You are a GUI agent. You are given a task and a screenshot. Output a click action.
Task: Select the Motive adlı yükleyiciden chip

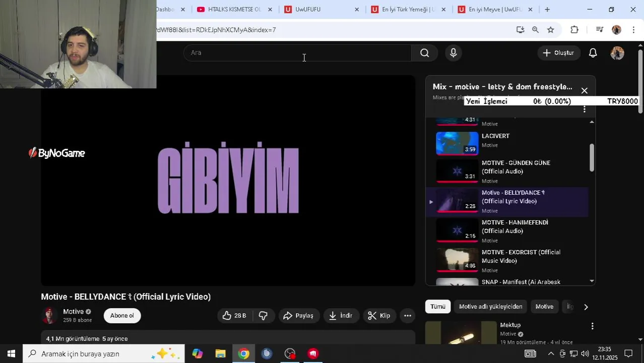point(490,307)
